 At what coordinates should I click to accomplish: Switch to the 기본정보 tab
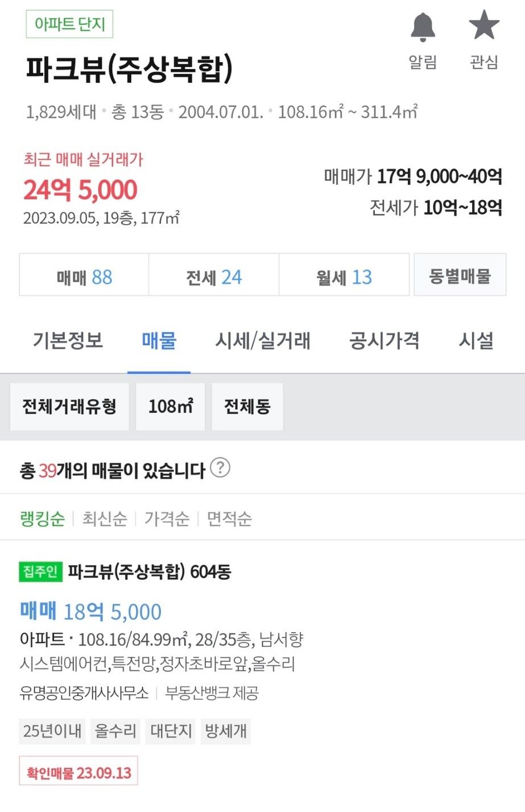pyautogui.click(x=68, y=340)
